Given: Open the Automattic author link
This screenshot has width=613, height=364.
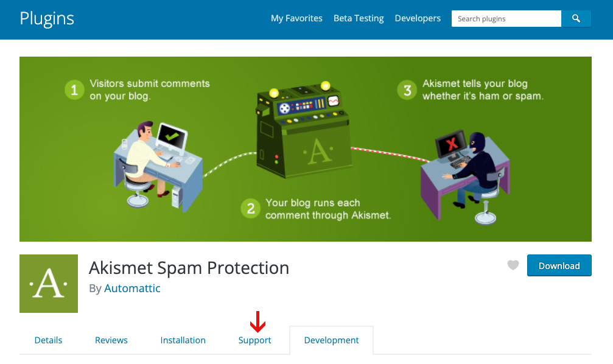Looking at the screenshot, I should 132,288.
